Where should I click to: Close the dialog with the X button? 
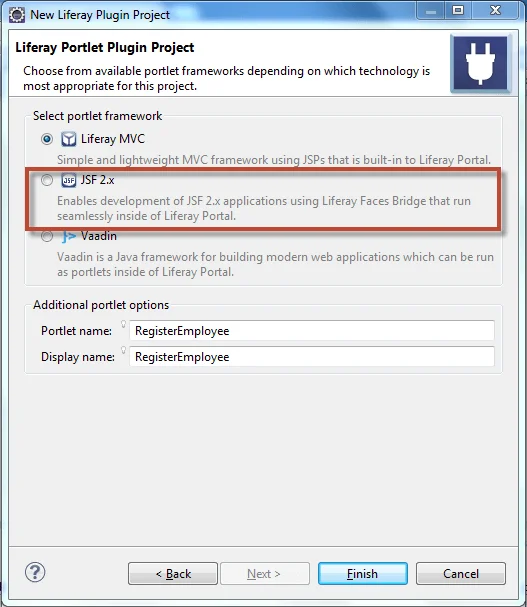click(495, 10)
